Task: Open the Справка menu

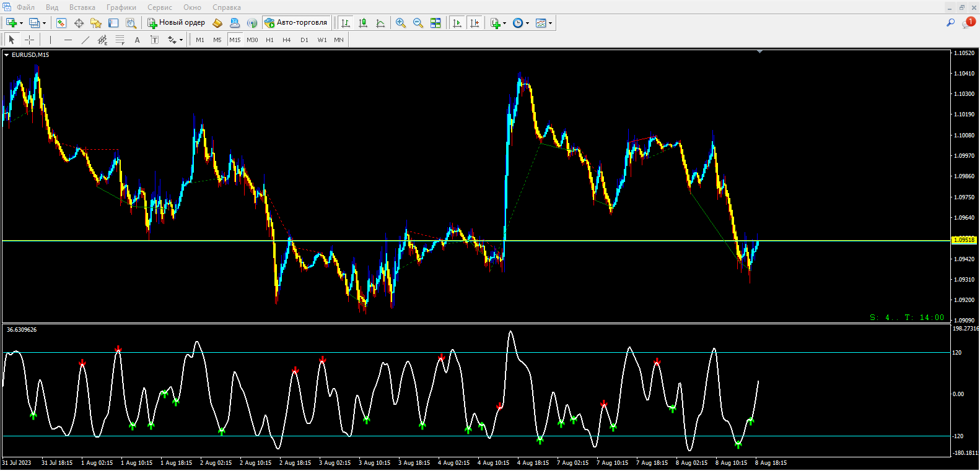Action: pyautogui.click(x=227, y=7)
